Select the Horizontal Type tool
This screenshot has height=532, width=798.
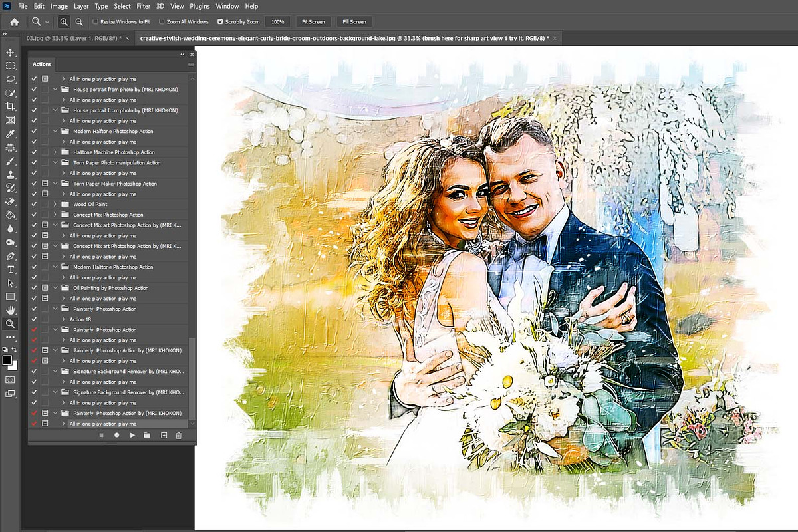point(10,269)
